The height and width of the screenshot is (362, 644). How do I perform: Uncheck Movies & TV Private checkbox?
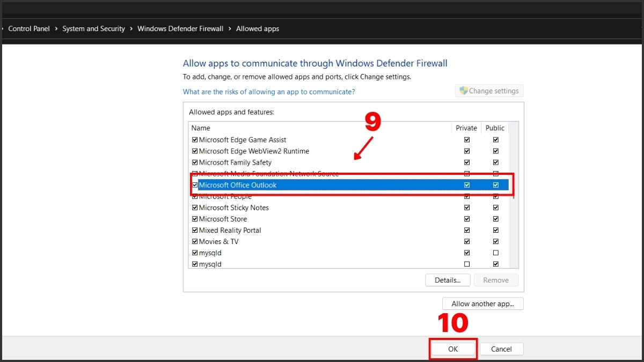467,241
